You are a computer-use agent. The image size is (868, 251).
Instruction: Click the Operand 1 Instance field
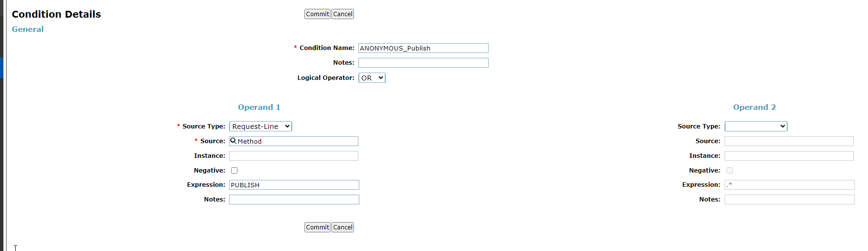pos(294,156)
